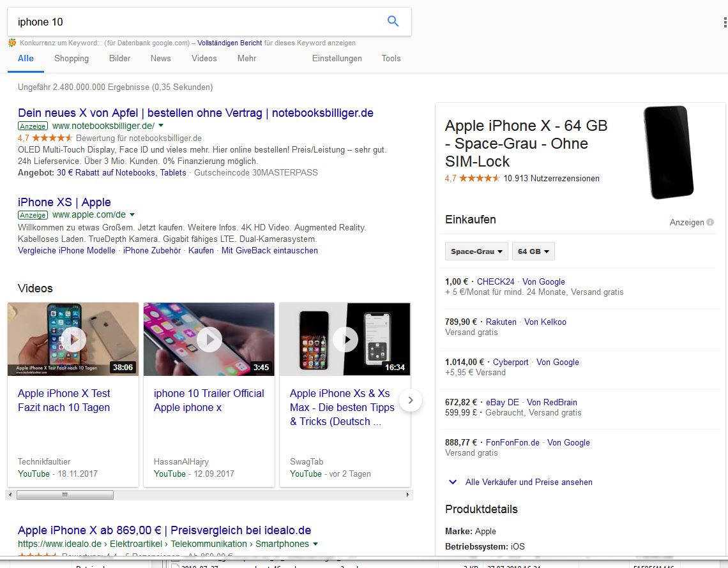Open the Kaufen sitelink

tap(201, 251)
